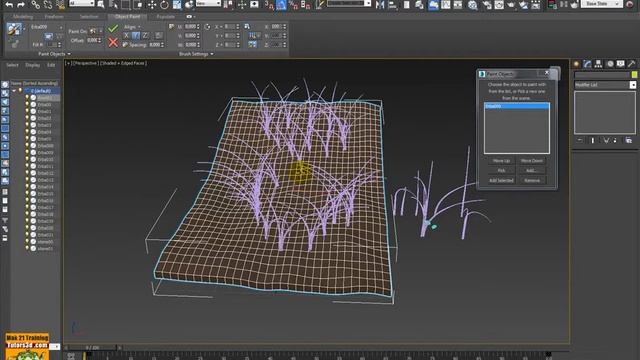
Task: Toggle the Angle Snap icon
Action: click(281, 4)
